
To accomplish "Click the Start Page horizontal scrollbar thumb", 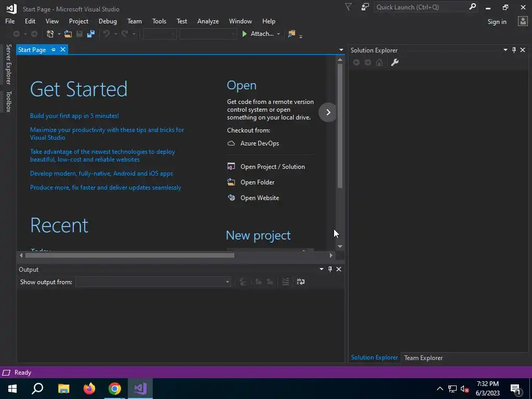I will pos(129,255).
